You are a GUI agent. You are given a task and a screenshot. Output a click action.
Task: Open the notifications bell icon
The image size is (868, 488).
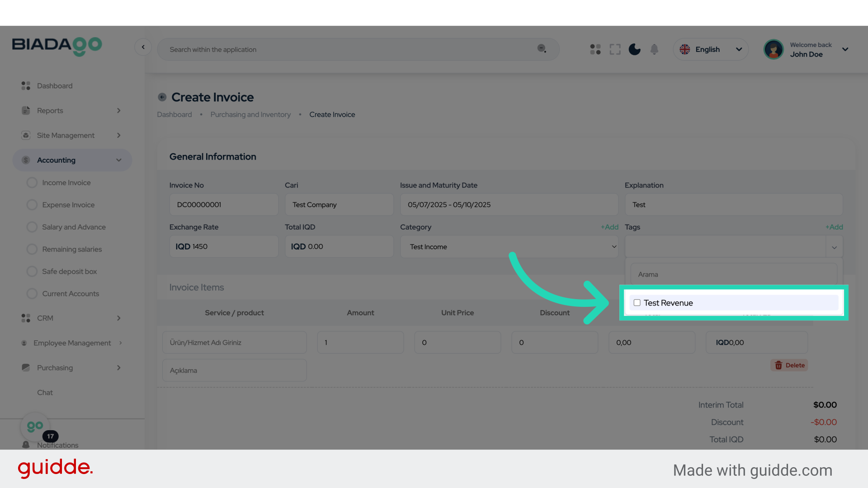click(x=654, y=49)
